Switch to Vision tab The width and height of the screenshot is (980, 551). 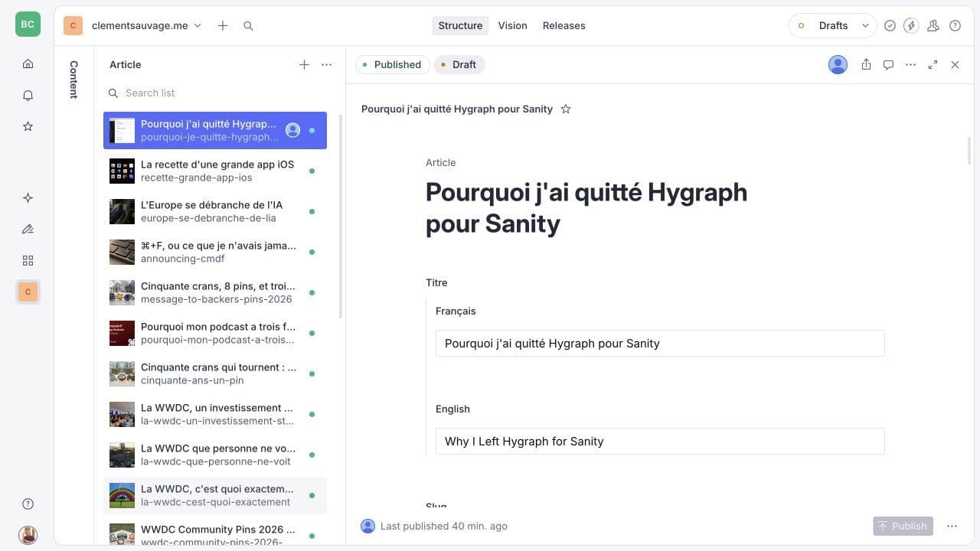click(x=512, y=25)
